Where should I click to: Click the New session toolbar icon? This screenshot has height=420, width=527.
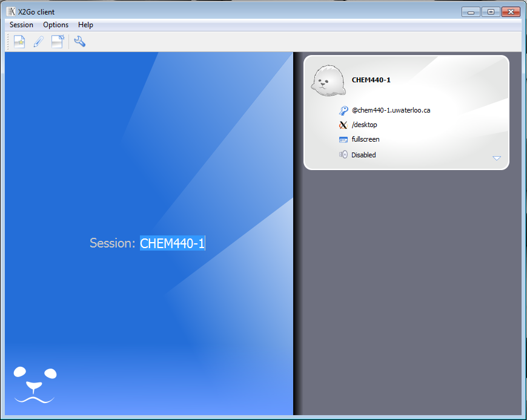pyautogui.click(x=19, y=42)
